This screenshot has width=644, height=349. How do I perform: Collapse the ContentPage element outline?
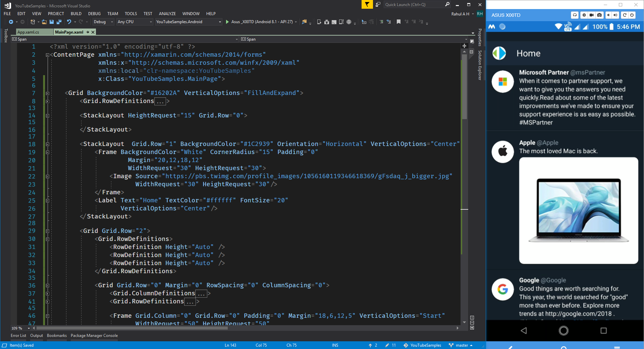(48, 55)
